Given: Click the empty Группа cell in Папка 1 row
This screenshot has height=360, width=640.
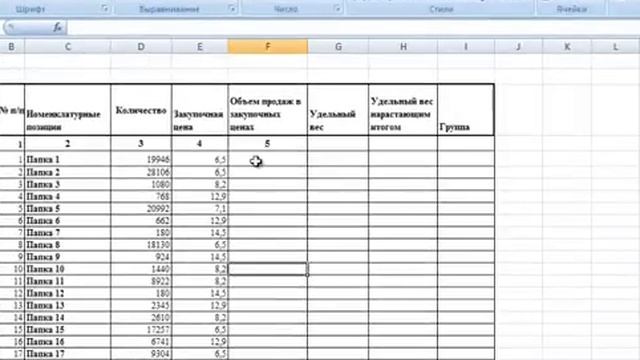Looking at the screenshot, I should [x=466, y=159].
